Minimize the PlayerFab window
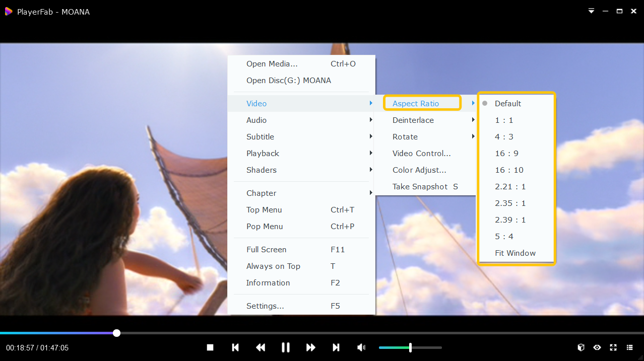 [605, 11]
